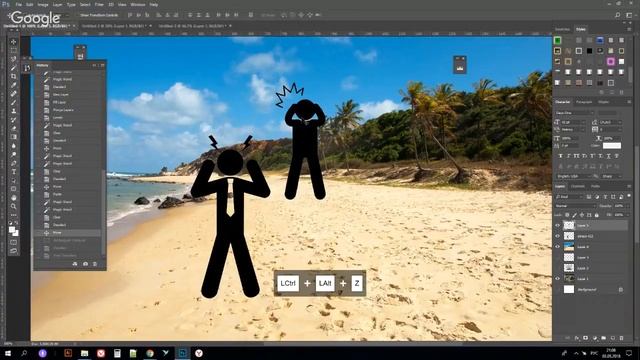Screen dimensions: 640x360
Task: Click the lock all padlock icon
Action: 596,215
